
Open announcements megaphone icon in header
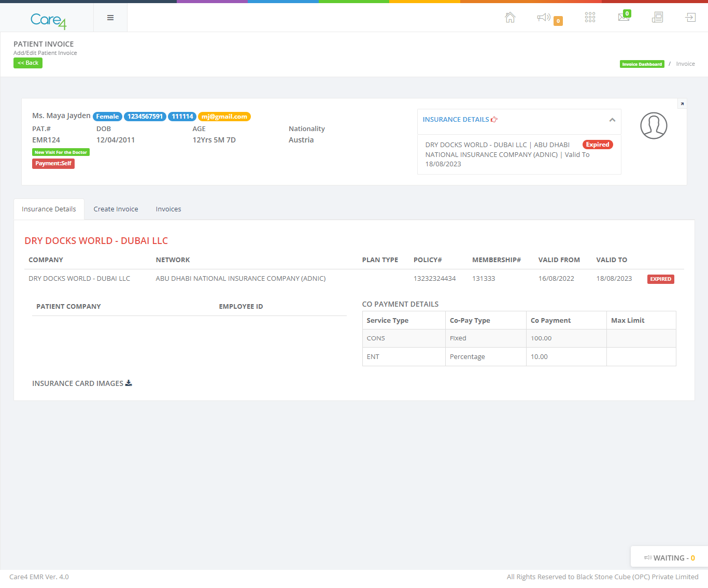click(x=544, y=18)
